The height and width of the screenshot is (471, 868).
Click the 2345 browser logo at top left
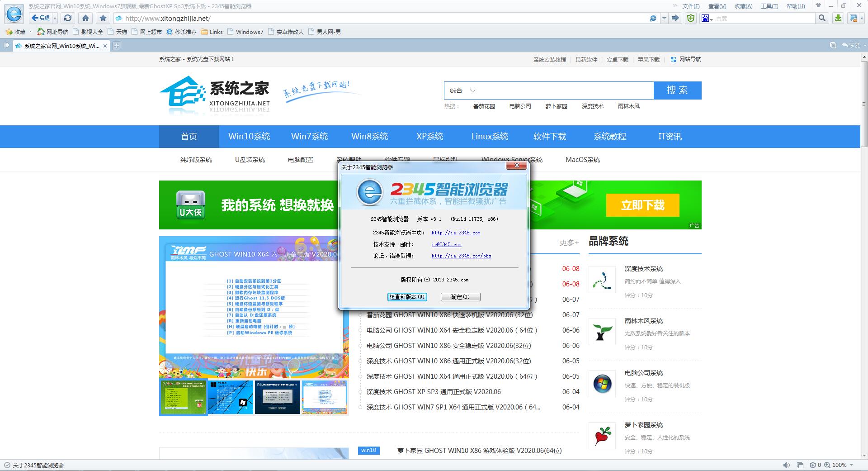tap(14, 14)
